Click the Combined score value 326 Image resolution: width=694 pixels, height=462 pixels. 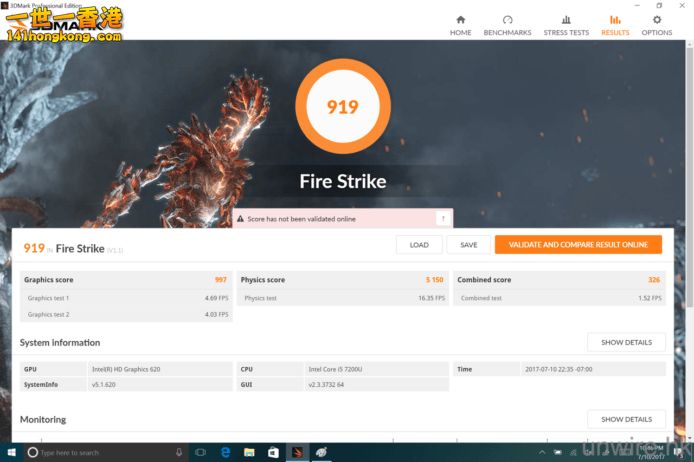coord(654,280)
